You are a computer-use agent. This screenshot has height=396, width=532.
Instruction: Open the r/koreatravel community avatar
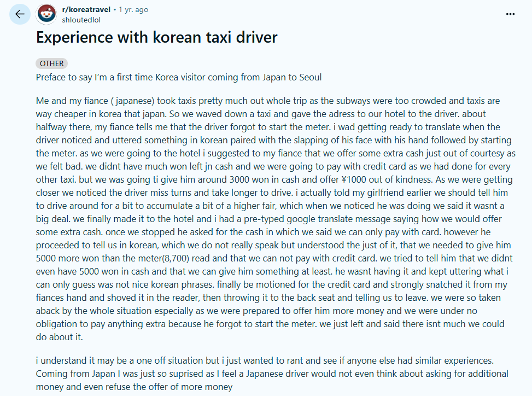[x=46, y=14]
